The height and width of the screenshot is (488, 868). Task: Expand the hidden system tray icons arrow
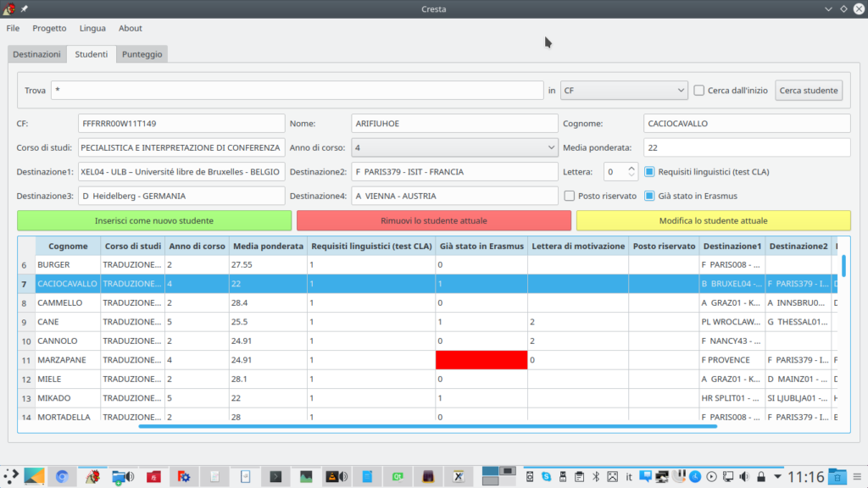click(778, 477)
